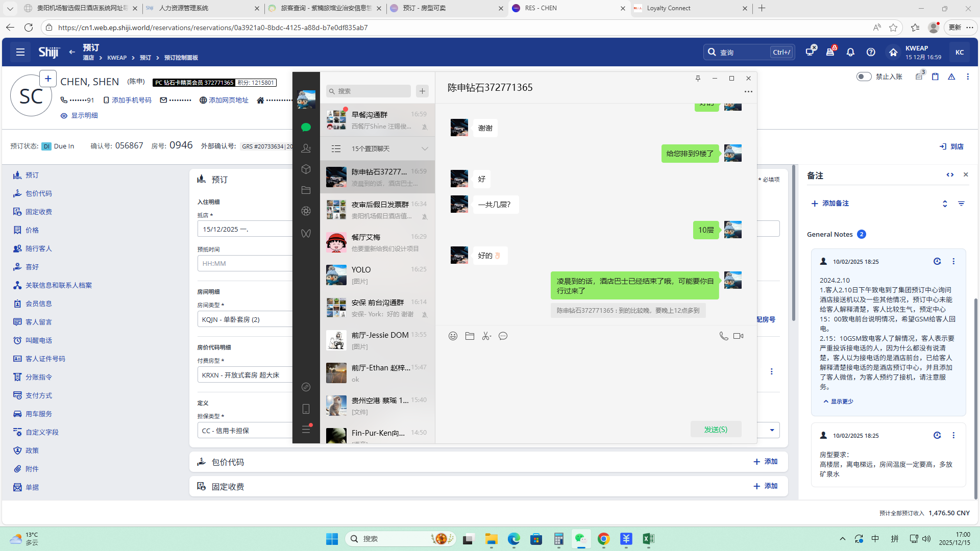Toggle the 禁止入账 switch
This screenshot has height=551, width=980.
pyautogui.click(x=864, y=77)
